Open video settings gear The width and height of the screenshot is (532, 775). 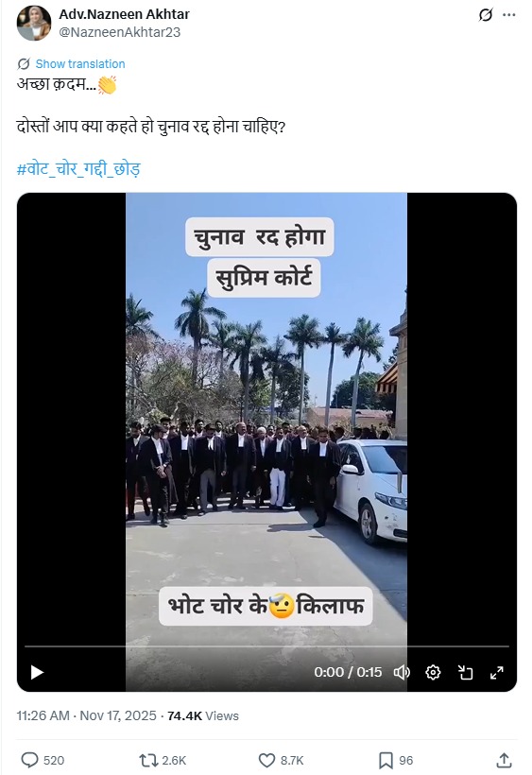[433, 672]
